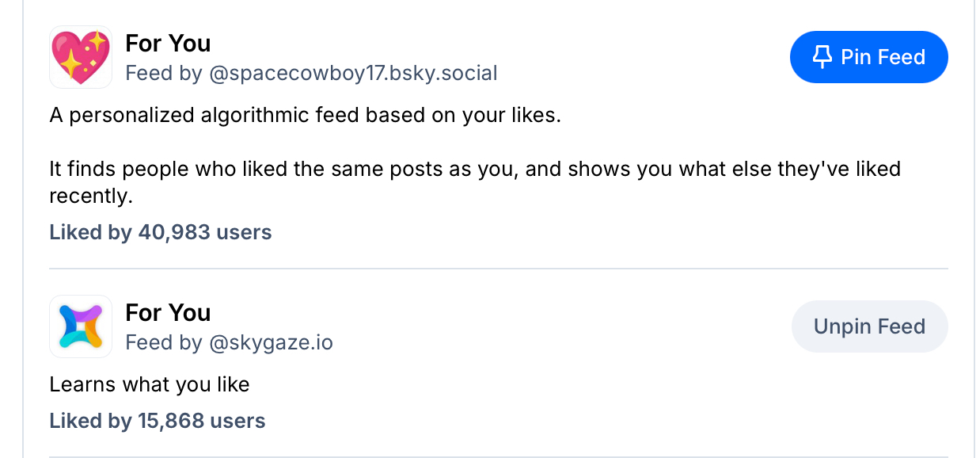Click the 'It finds people who liked' paragraph
The width and height of the screenshot is (980, 458).
[x=475, y=170]
